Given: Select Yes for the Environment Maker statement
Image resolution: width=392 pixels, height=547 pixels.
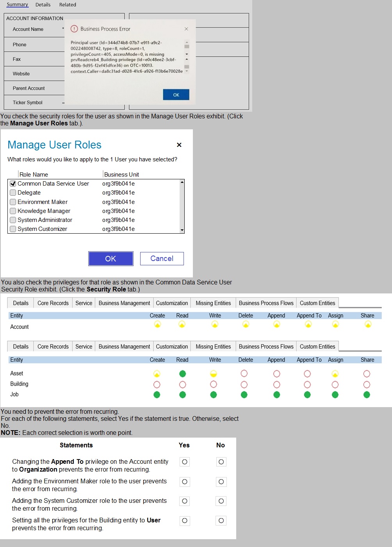Looking at the screenshot, I should (x=185, y=482).
